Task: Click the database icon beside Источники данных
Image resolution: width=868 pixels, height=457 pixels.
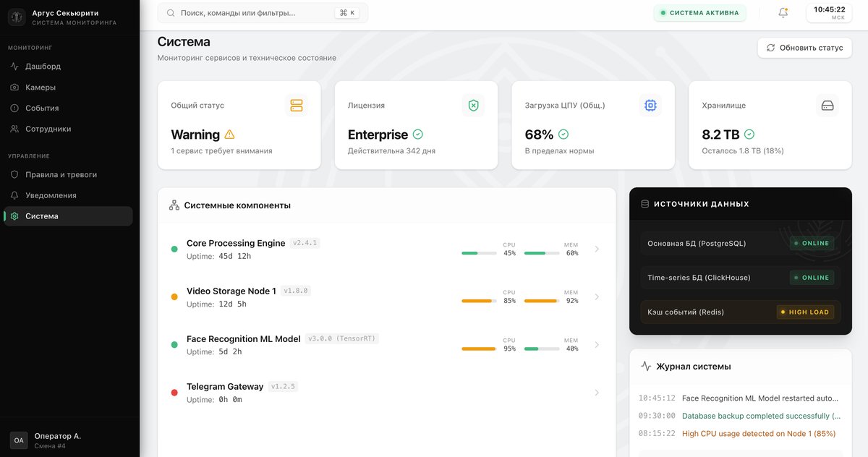Action: [644, 204]
